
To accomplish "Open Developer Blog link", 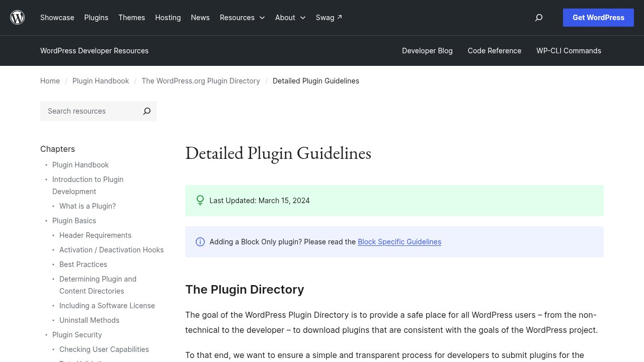I will point(427,51).
